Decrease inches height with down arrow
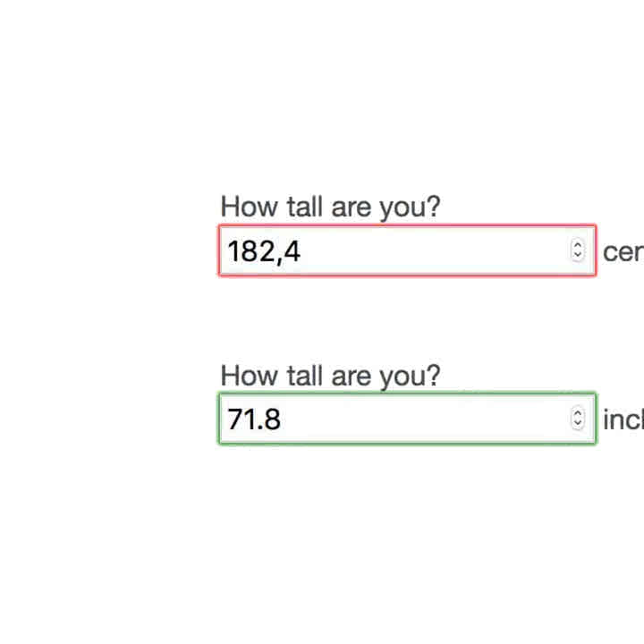The image size is (644, 644). (x=578, y=424)
